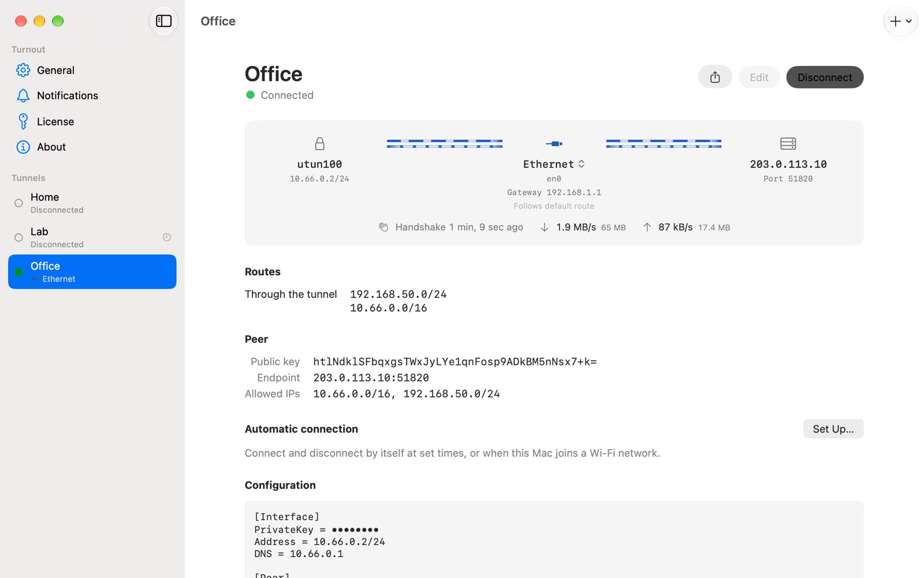Image resolution: width=924 pixels, height=578 pixels.
Task: Click the Lab tunnel schedule clock icon
Action: pyautogui.click(x=167, y=238)
